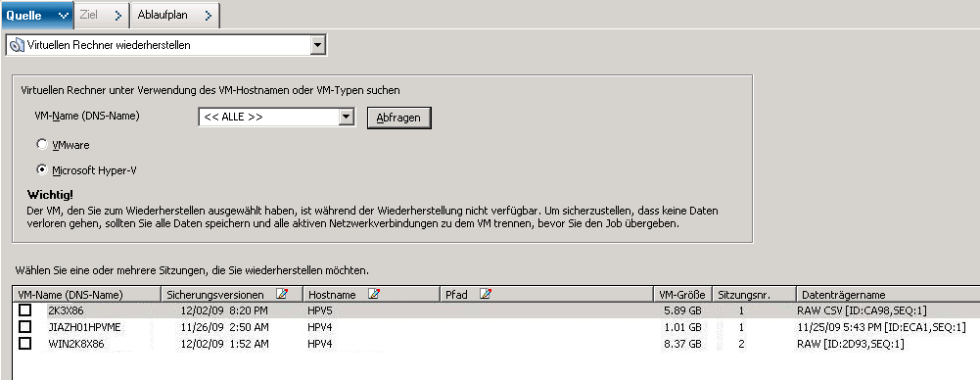980x381 pixels.
Task: Click the edit icon in Sicherungsversionen header
Action: click(282, 294)
